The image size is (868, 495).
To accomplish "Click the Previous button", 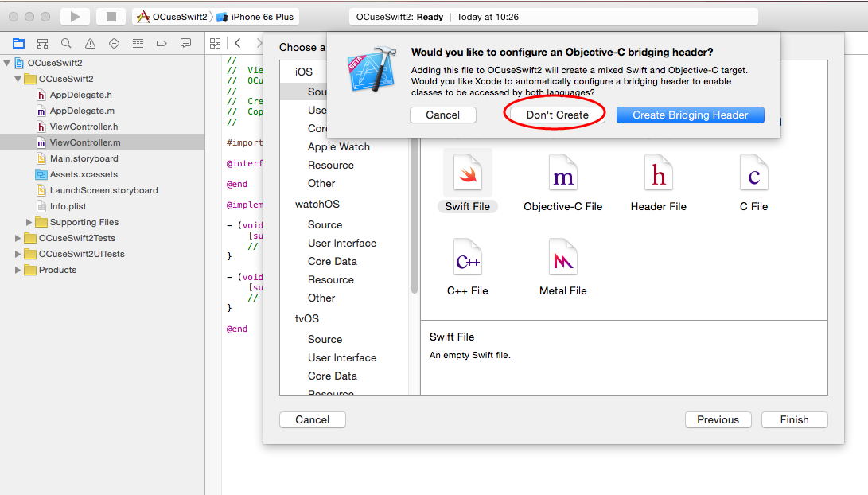I will pos(718,419).
